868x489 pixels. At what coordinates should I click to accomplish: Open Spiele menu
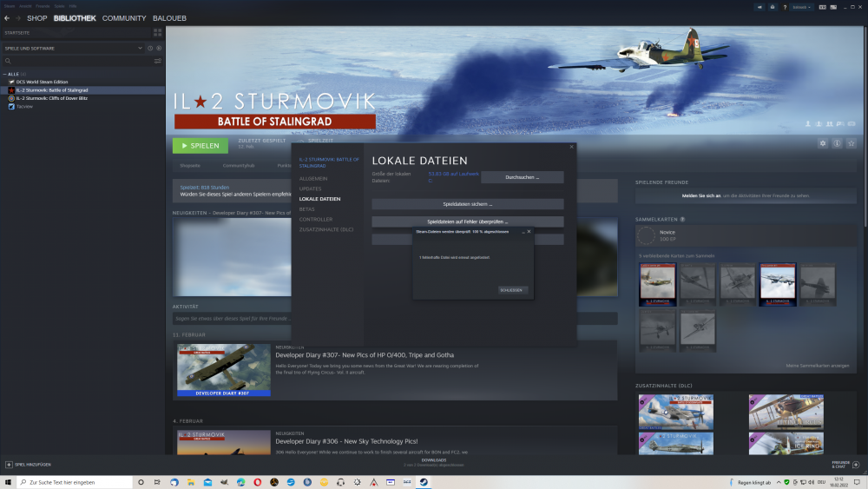pyautogui.click(x=59, y=6)
